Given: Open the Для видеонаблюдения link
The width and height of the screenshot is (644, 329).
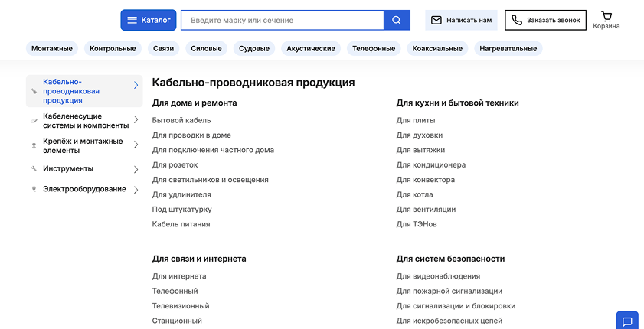Looking at the screenshot, I should click(x=438, y=276).
